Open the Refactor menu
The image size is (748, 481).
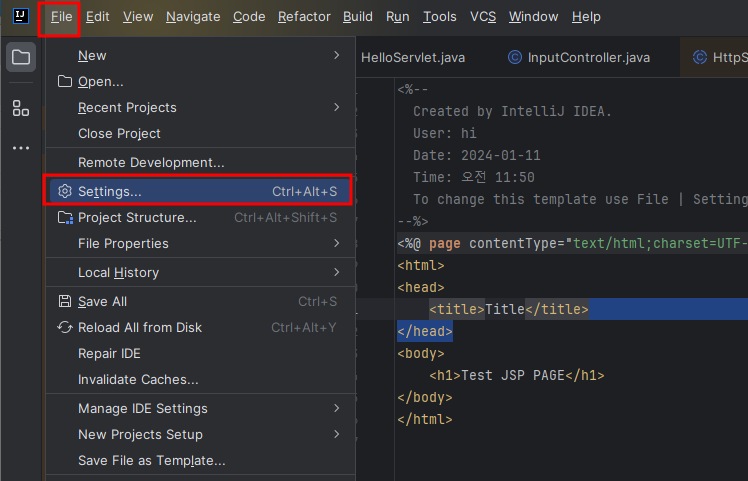click(304, 17)
